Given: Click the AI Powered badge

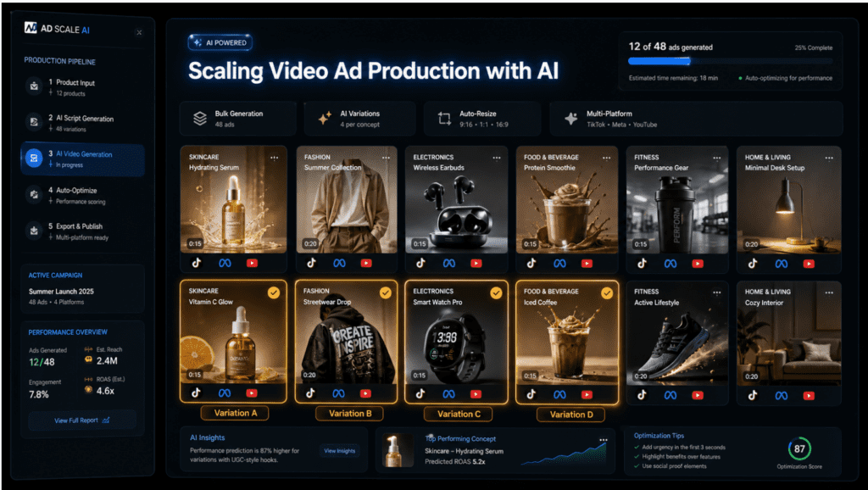Looking at the screenshot, I should [x=220, y=42].
